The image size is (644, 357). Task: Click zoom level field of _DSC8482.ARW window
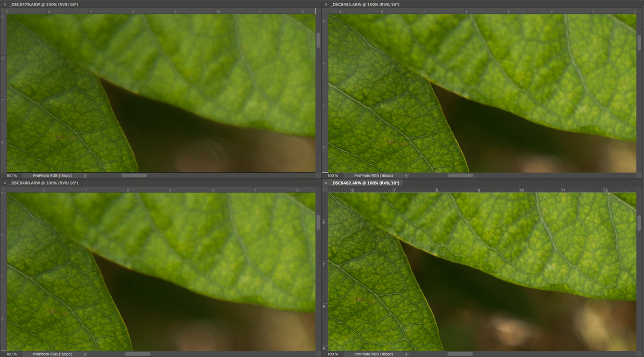click(x=333, y=354)
